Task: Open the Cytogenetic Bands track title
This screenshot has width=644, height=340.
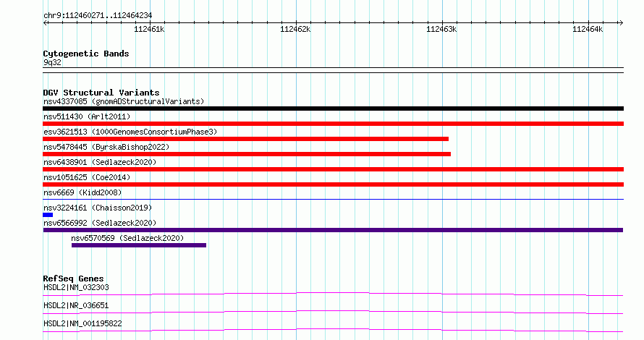Action: pyautogui.click(x=86, y=54)
